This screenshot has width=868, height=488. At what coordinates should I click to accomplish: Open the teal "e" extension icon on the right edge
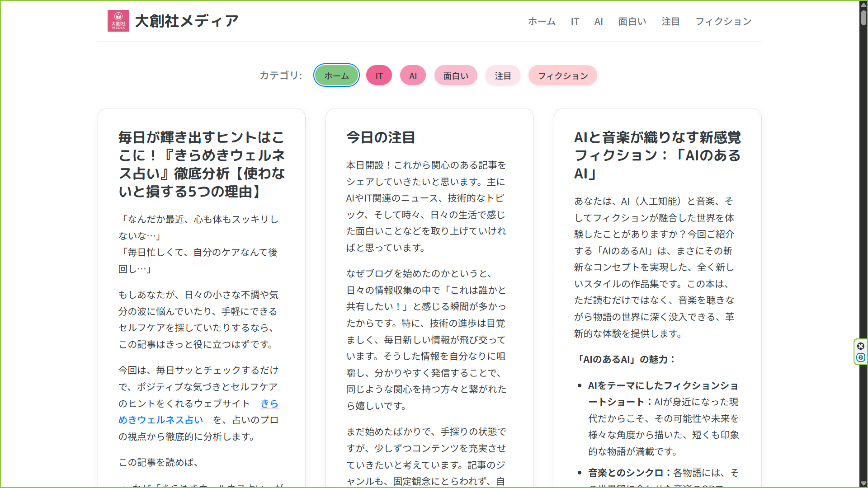coord(861,357)
